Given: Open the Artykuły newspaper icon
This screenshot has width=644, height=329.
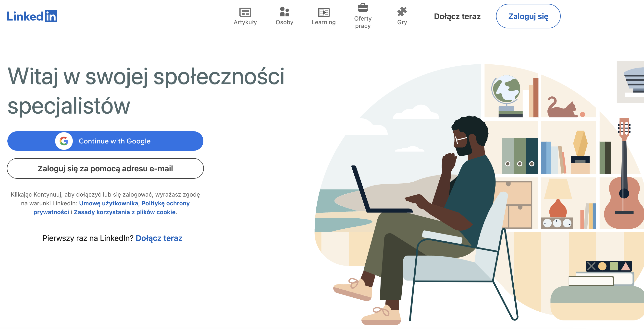Looking at the screenshot, I should [x=245, y=12].
